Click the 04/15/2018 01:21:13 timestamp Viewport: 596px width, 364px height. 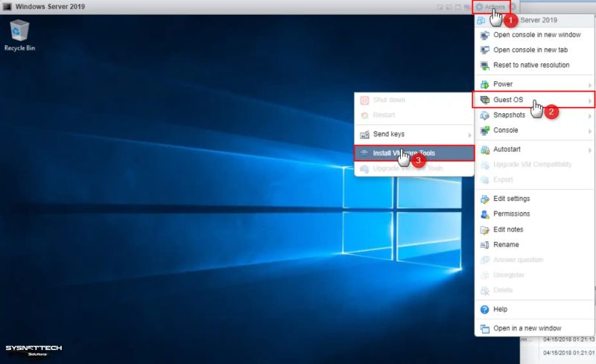point(568,339)
